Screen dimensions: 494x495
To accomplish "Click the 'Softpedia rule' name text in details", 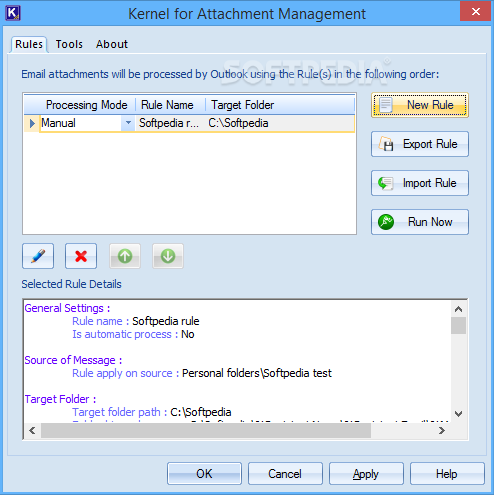I will point(166,321).
